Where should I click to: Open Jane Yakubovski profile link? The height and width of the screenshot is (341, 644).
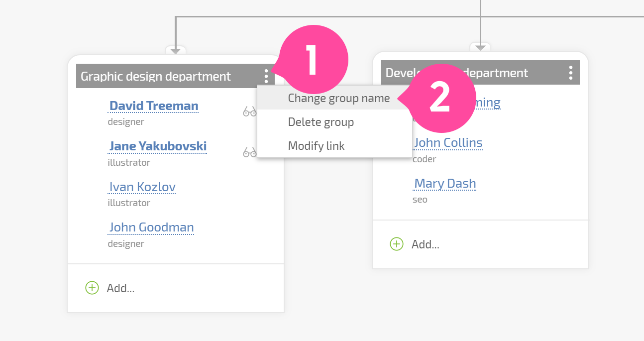(158, 146)
